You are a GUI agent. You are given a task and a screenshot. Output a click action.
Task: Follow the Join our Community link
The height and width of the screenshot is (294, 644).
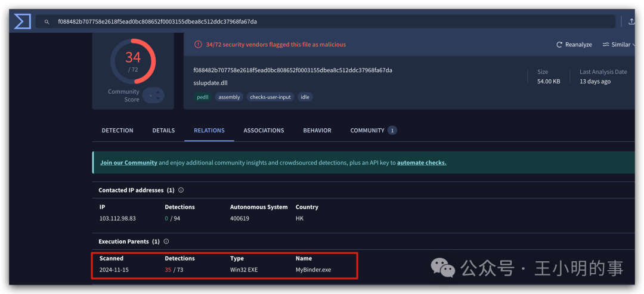[129, 163]
